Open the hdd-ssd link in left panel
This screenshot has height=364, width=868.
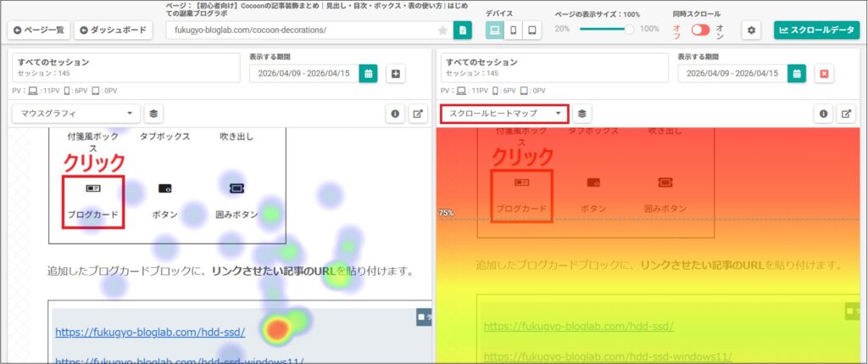(x=150, y=333)
